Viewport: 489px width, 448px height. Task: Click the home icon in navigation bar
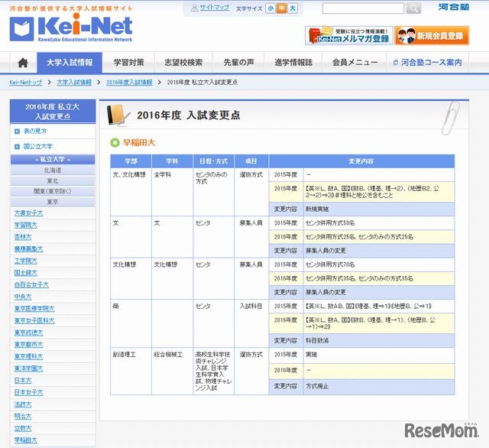point(23,63)
